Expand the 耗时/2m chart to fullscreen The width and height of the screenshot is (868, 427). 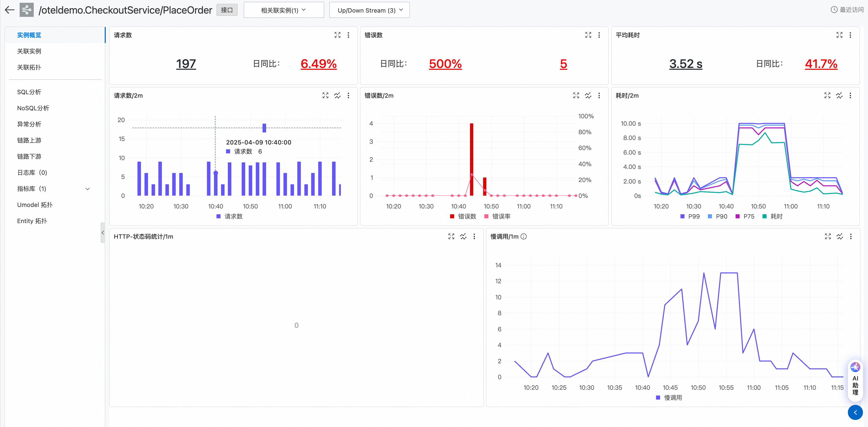click(x=827, y=96)
